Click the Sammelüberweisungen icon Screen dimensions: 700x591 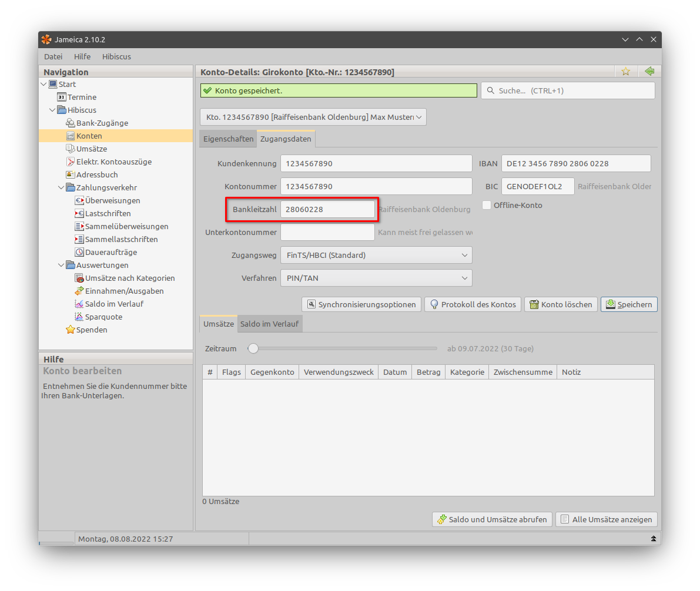(x=79, y=226)
